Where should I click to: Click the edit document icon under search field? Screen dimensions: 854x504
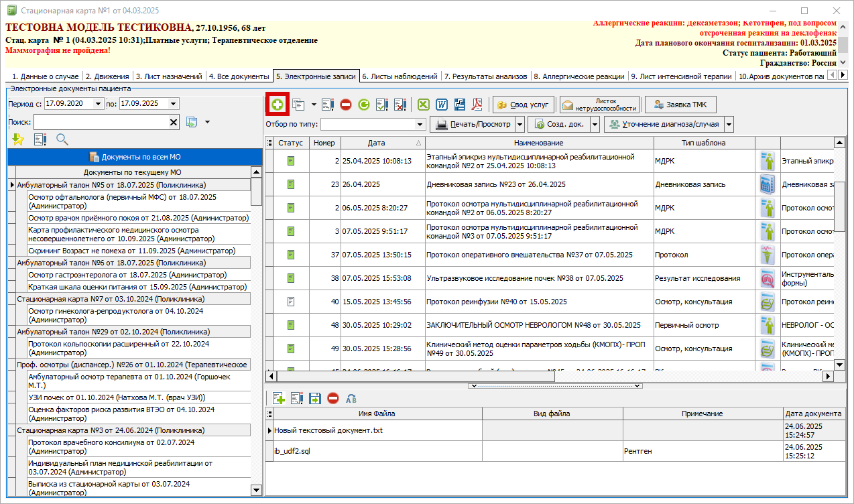click(40, 139)
